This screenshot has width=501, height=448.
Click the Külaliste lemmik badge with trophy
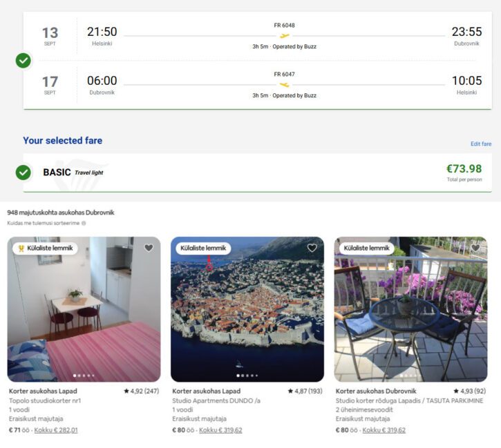[x=44, y=248]
